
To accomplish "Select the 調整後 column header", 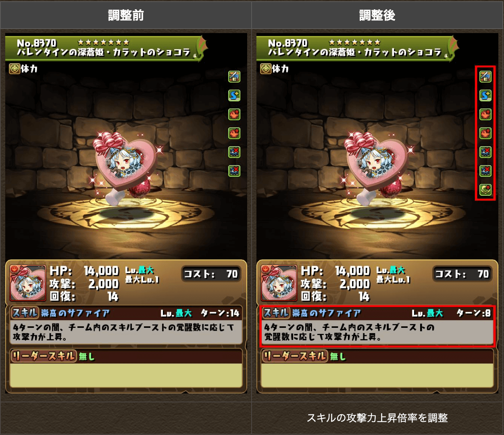I will (x=377, y=15).
